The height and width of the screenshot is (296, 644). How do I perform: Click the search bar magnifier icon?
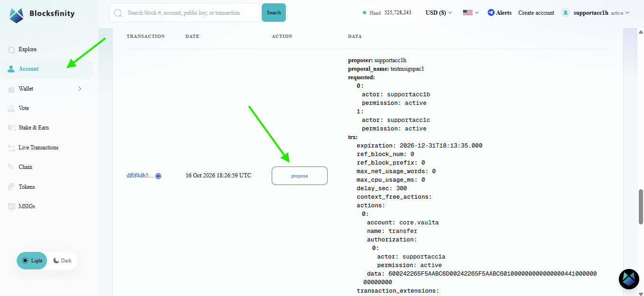(118, 13)
